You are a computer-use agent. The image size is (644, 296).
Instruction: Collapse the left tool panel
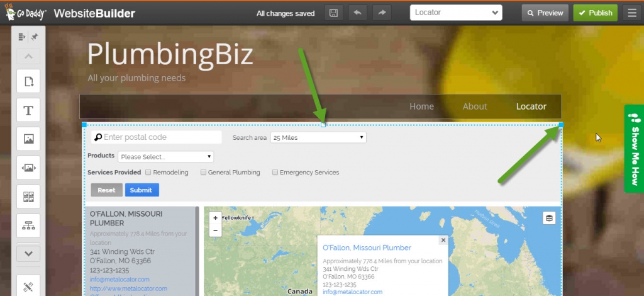(x=22, y=37)
